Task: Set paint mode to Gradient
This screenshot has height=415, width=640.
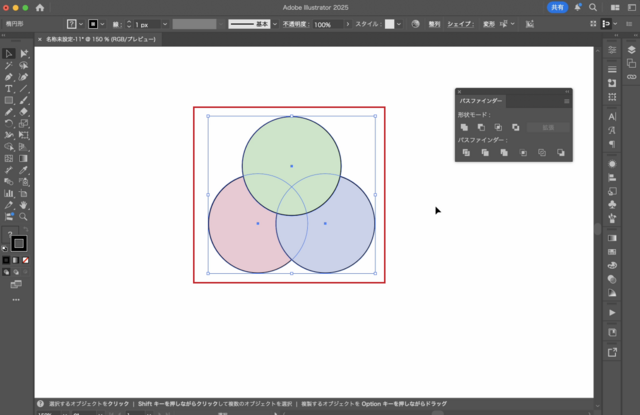Action: click(16, 260)
